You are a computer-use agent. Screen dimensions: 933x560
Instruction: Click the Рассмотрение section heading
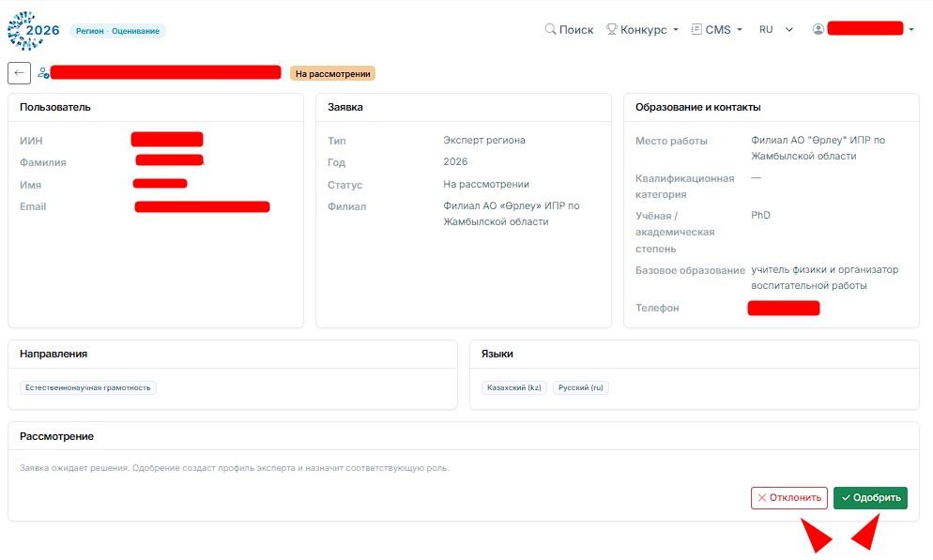(56, 436)
